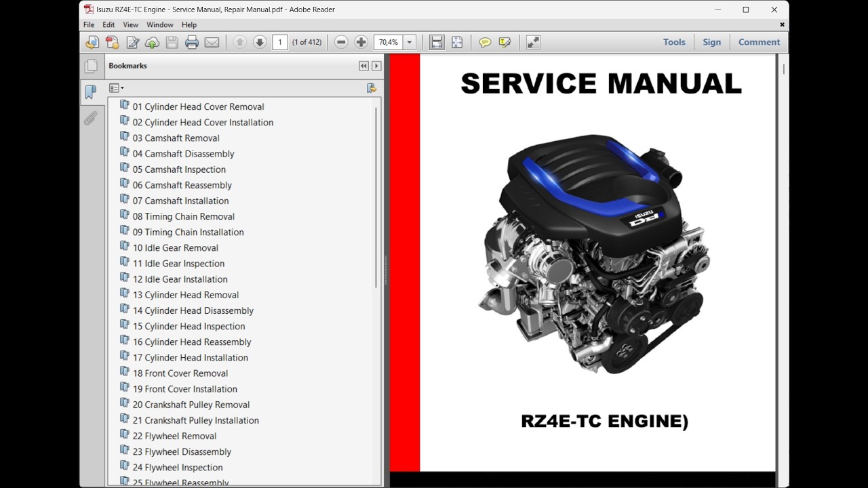This screenshot has width=868, height=488.
Task: Click the bookmarks panel vertical scrollbar
Action: tap(376, 197)
